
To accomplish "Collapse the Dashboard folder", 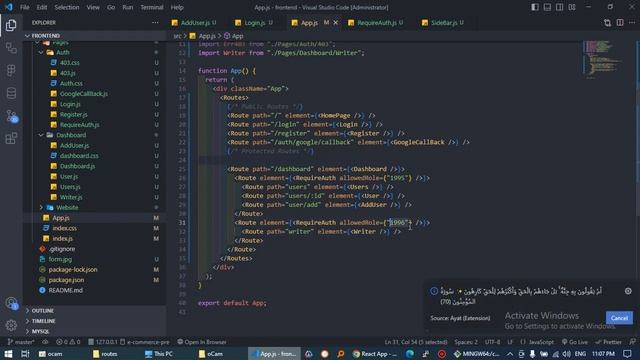I will pyautogui.click(x=95, y=135).
